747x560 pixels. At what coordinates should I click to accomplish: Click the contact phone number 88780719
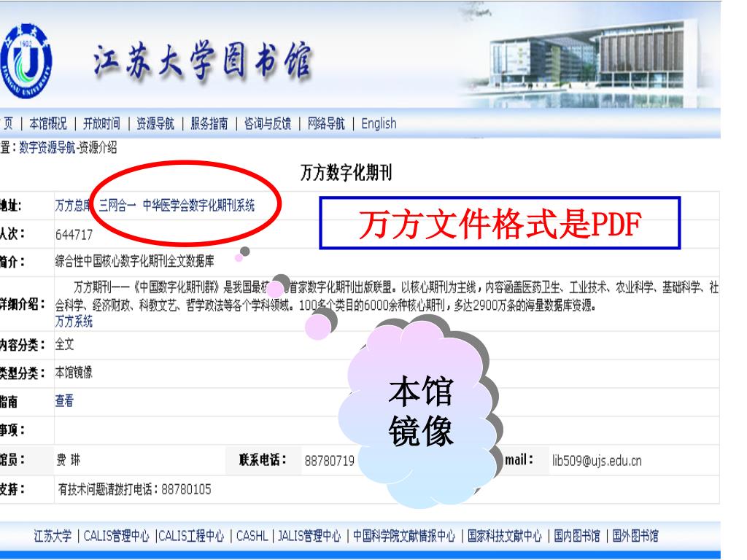(330, 461)
